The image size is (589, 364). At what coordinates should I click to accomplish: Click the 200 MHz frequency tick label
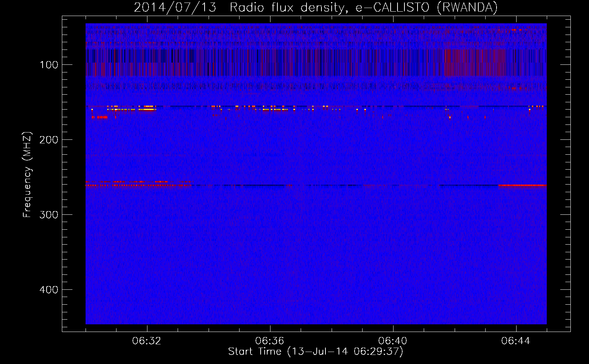tap(49, 140)
